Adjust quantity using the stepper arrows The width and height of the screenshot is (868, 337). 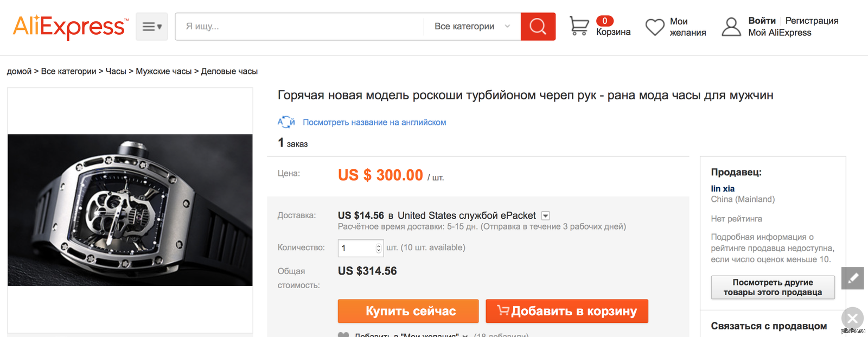tap(379, 248)
